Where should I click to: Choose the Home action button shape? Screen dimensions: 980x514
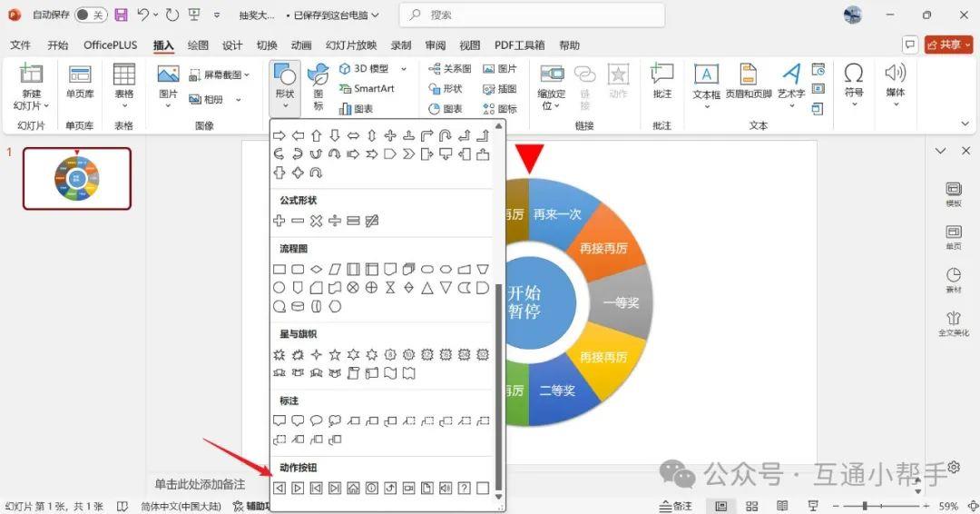tap(353, 488)
